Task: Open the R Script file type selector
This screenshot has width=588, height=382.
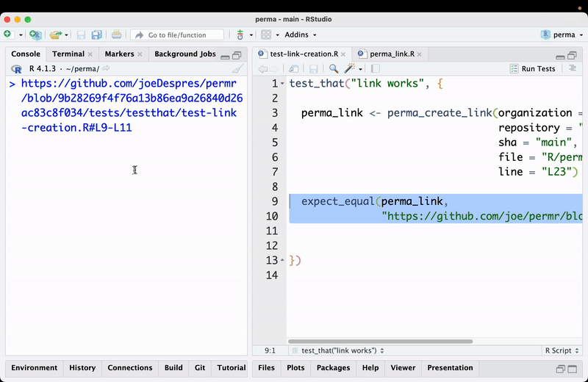Action: [x=562, y=351]
